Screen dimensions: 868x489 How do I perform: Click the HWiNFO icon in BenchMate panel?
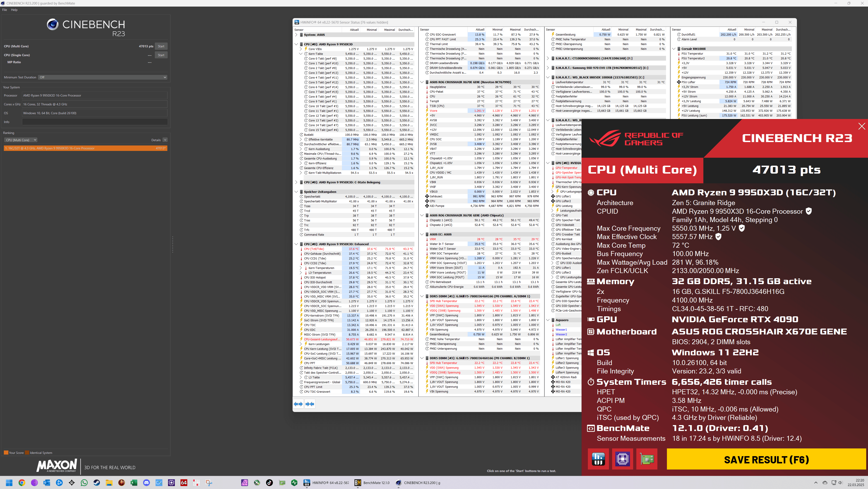pyautogui.click(x=598, y=459)
